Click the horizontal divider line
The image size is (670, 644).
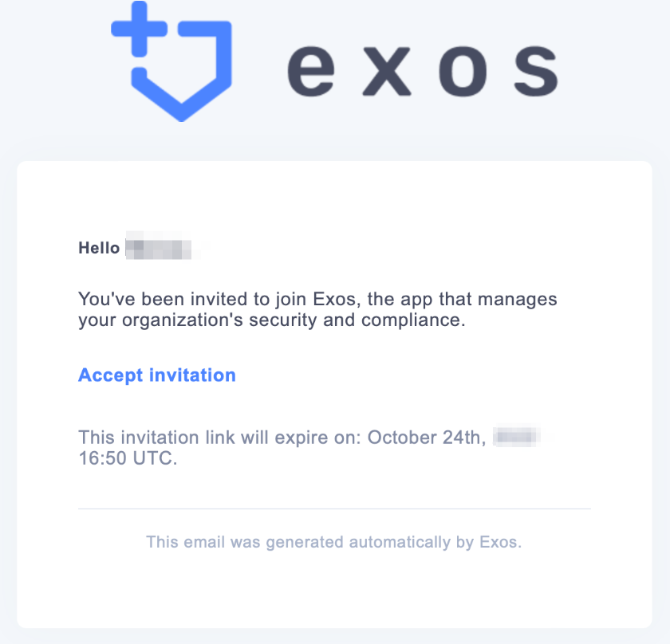pyautogui.click(x=334, y=509)
